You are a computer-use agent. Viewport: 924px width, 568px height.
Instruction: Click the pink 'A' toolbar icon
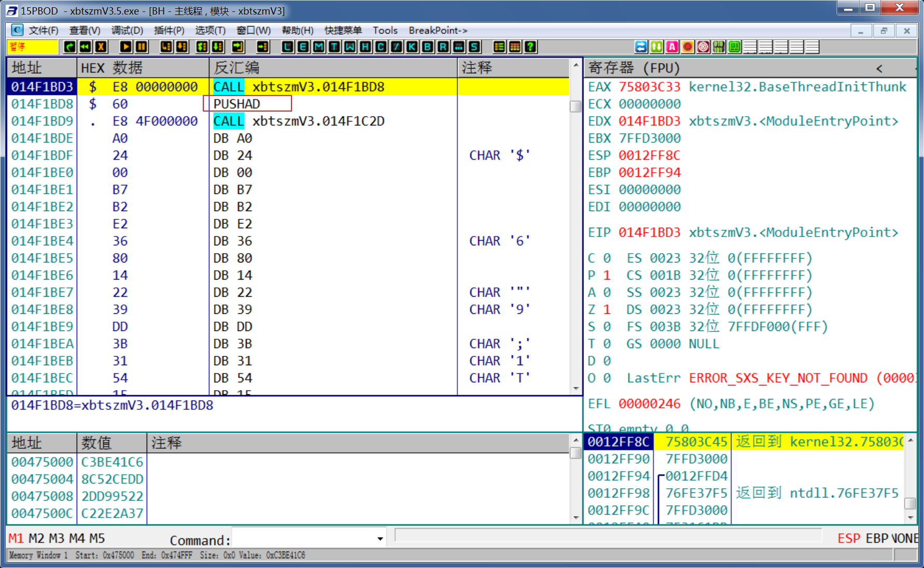pos(672,47)
